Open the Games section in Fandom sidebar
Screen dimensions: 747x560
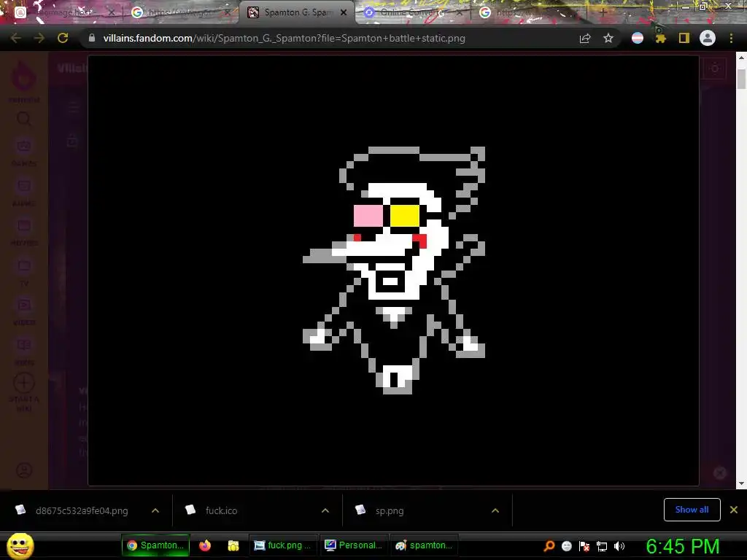point(24,152)
